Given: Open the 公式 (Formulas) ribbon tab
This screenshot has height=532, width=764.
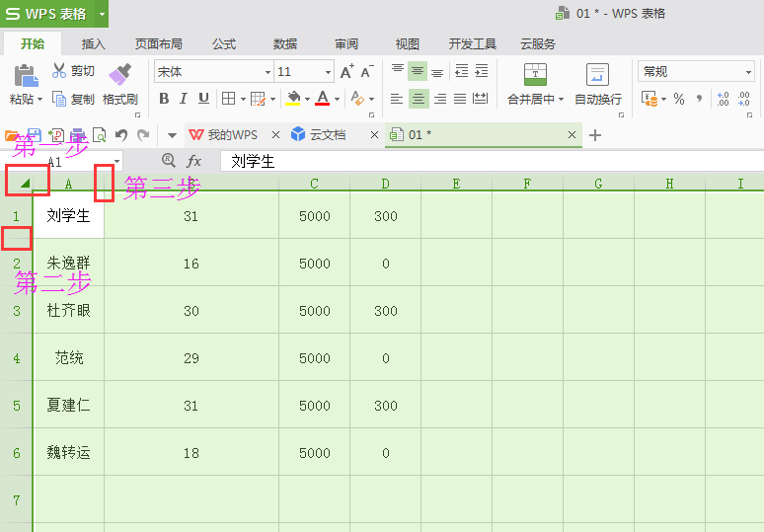Looking at the screenshot, I should pyautogui.click(x=224, y=44).
